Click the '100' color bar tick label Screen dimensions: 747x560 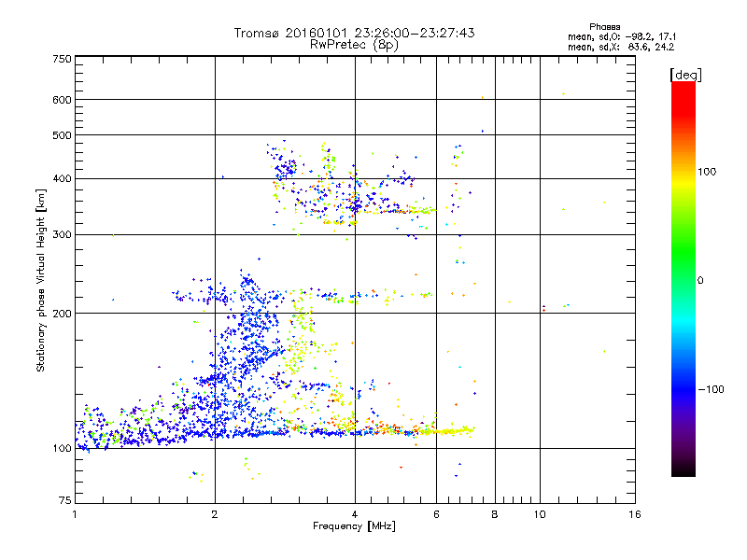(x=707, y=172)
